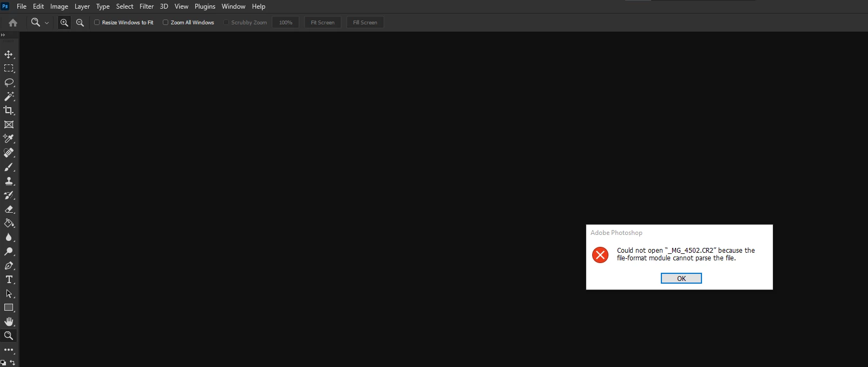Select the Zoom tool in toolbox
The width and height of the screenshot is (868, 367).
coord(9,336)
